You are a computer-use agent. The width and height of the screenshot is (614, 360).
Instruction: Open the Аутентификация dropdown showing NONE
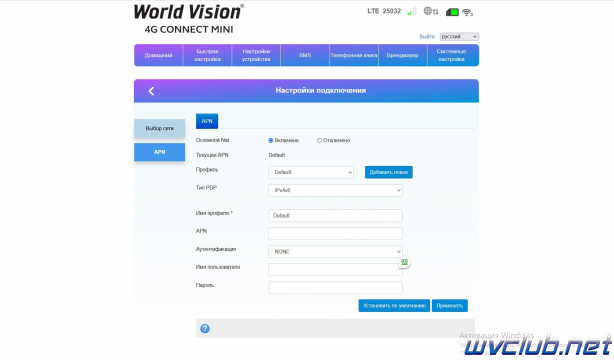pos(335,251)
